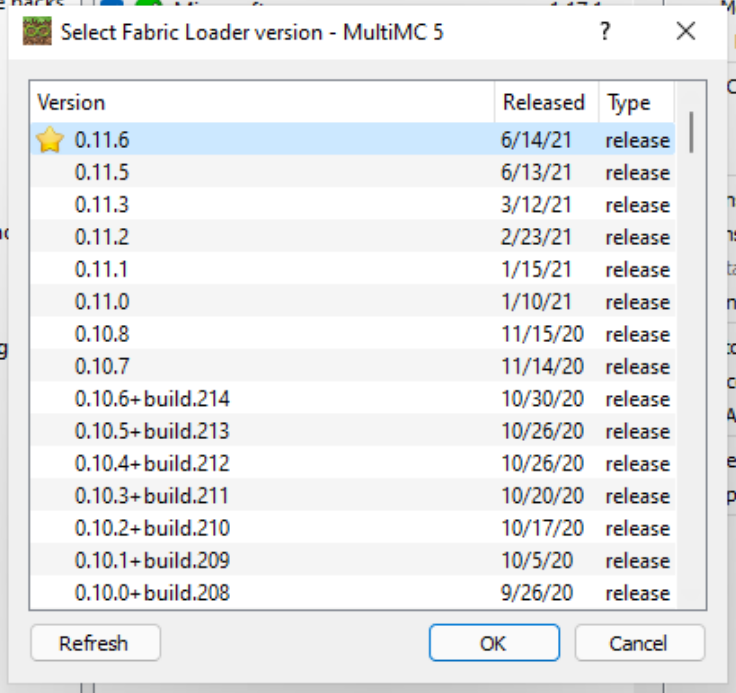Viewport: 736px width, 693px height.
Task: Select version 0.10.6+build.214
Action: (152, 399)
